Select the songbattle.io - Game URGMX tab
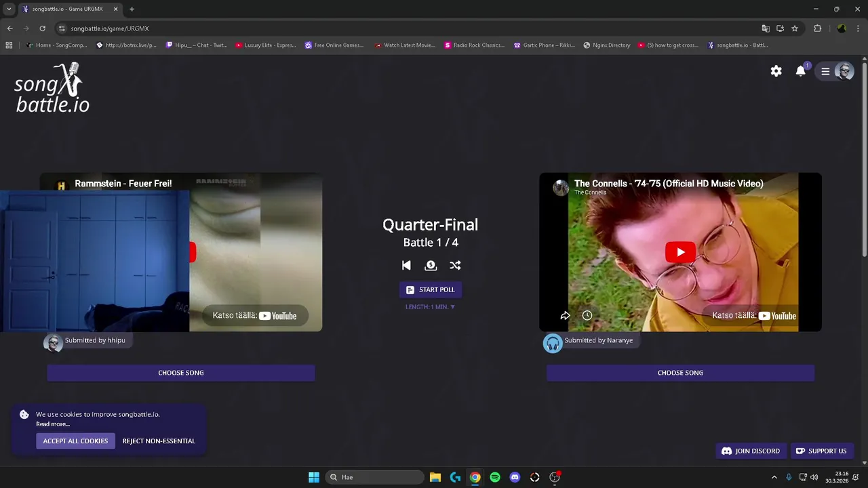The width and height of the screenshot is (868, 488). [71, 9]
